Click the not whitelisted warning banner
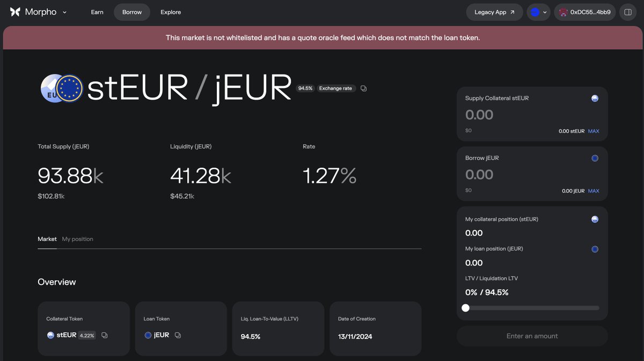This screenshot has width=644, height=361. [x=323, y=38]
